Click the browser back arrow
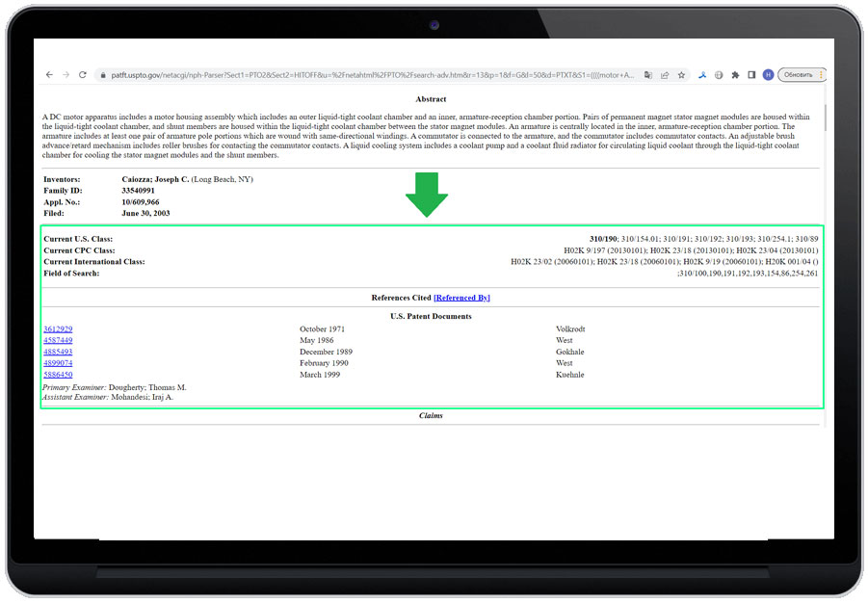This screenshot has width=868, height=603. pos(49,74)
